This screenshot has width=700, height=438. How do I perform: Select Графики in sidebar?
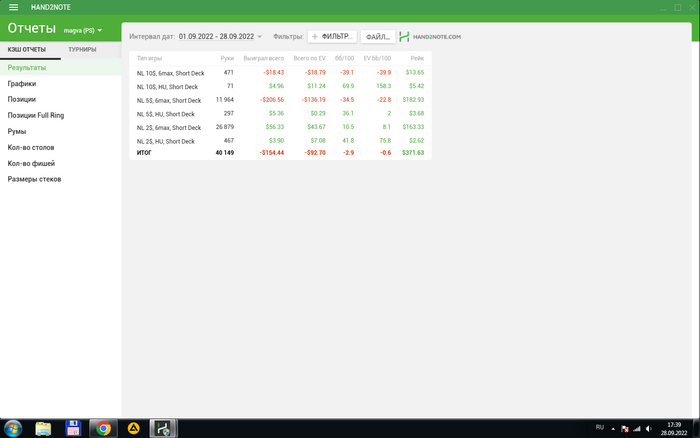point(61,83)
